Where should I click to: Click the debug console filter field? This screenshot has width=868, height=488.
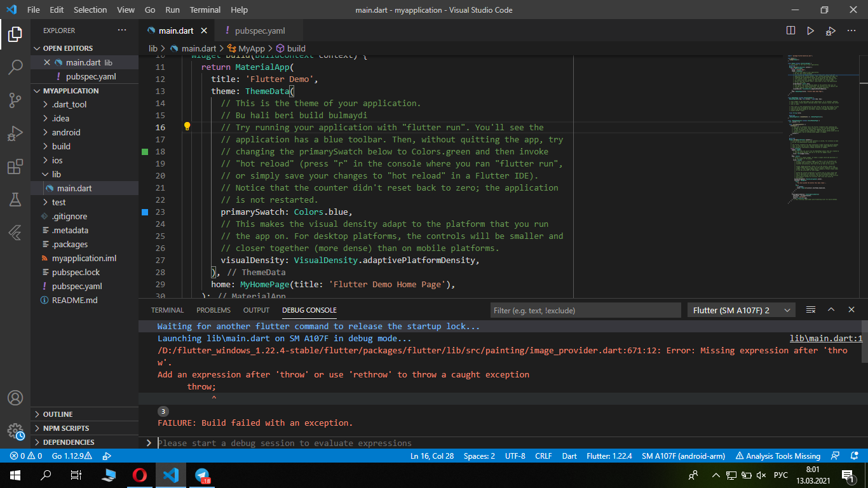coord(585,310)
